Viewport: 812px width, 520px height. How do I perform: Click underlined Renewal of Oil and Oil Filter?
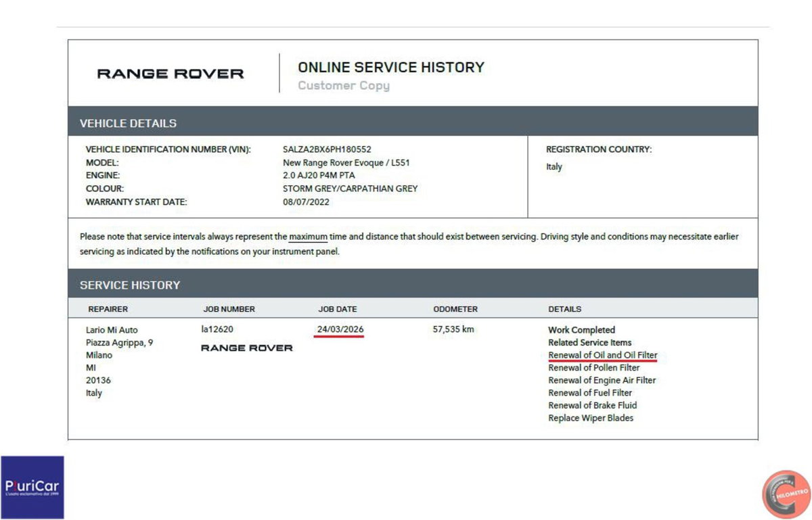point(602,355)
